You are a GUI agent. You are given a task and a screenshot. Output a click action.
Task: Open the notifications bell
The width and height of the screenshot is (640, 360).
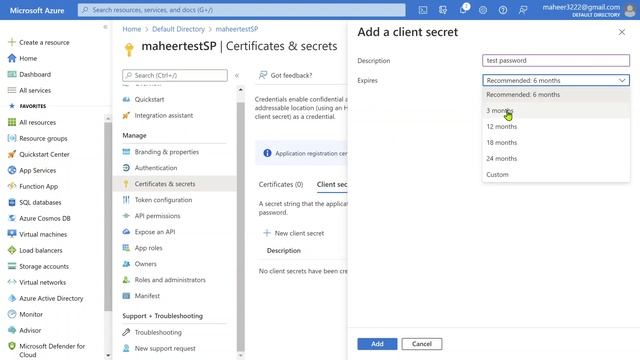coord(463,9)
